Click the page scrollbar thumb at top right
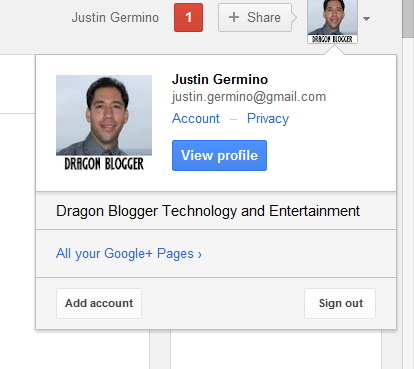 408,18
